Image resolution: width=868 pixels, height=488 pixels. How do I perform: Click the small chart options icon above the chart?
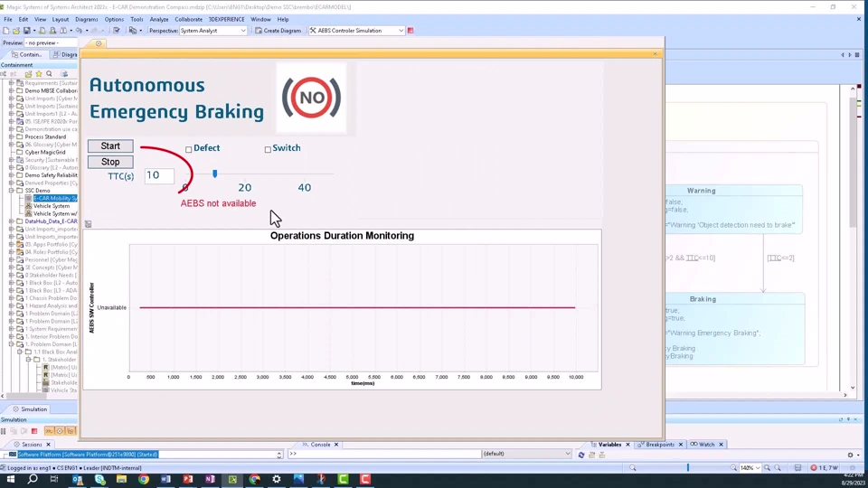click(x=88, y=224)
